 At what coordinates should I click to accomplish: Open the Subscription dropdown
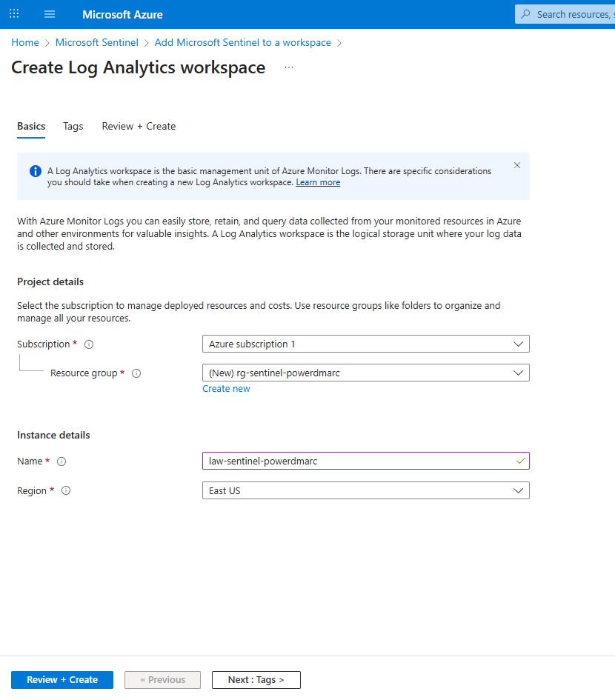[x=366, y=344]
